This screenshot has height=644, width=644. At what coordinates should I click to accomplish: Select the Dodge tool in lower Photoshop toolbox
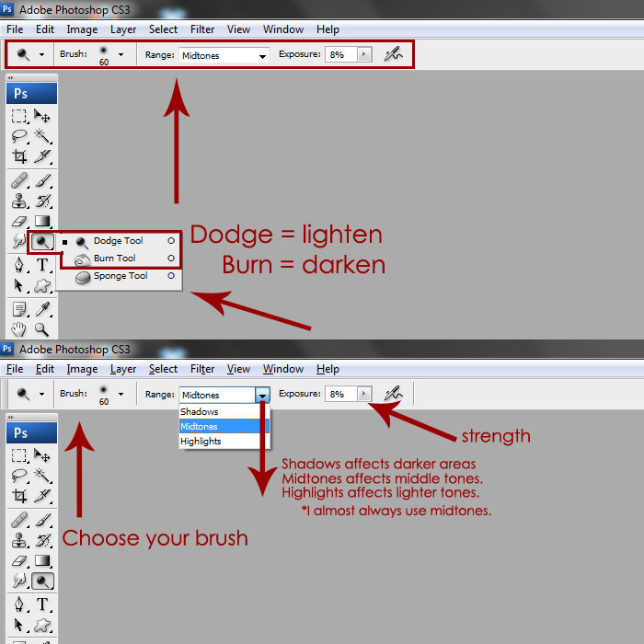pyautogui.click(x=42, y=581)
